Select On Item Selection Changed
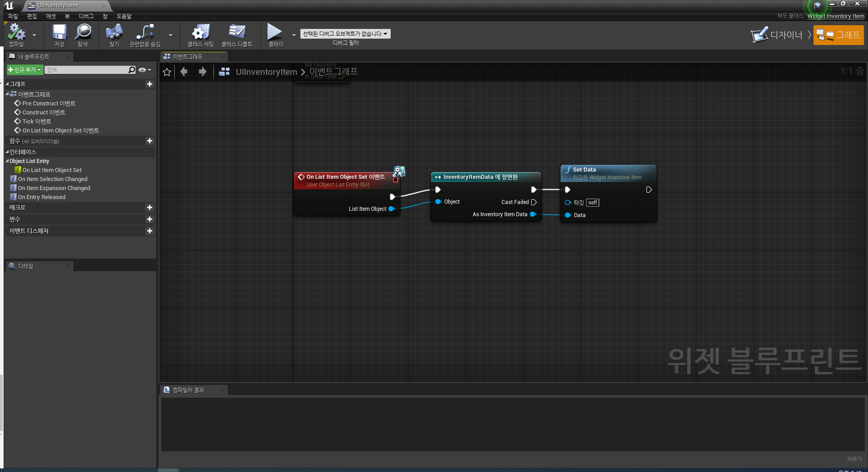This screenshot has height=472, width=868. click(53, 179)
